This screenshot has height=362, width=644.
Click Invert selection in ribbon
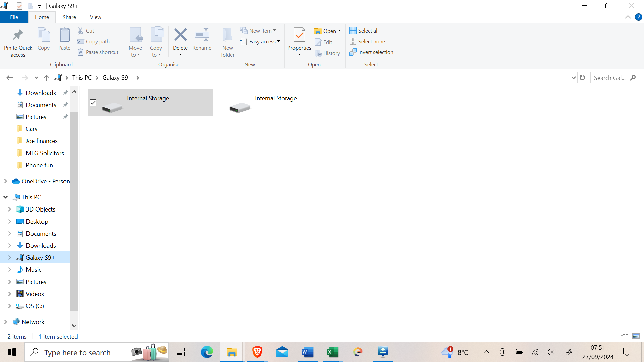coord(371,52)
